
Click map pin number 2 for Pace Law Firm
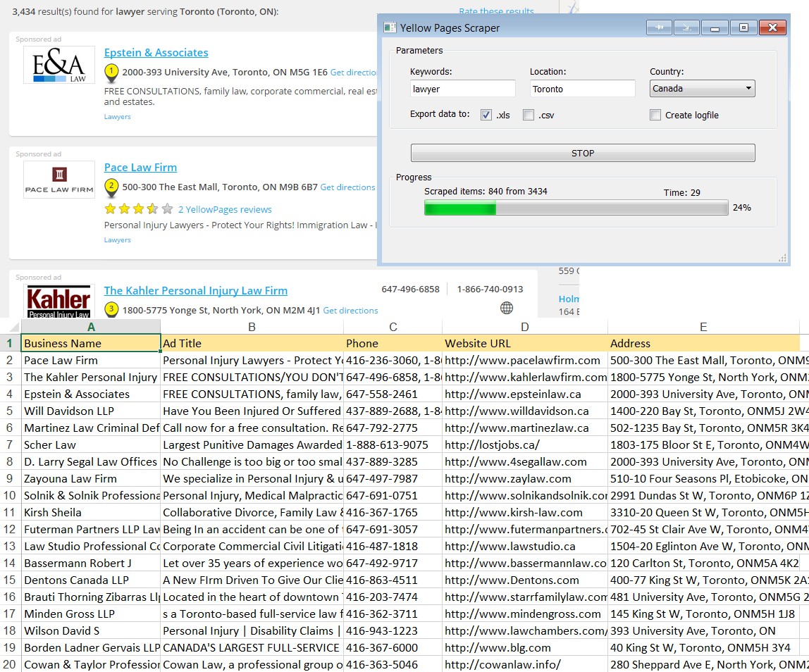click(111, 188)
